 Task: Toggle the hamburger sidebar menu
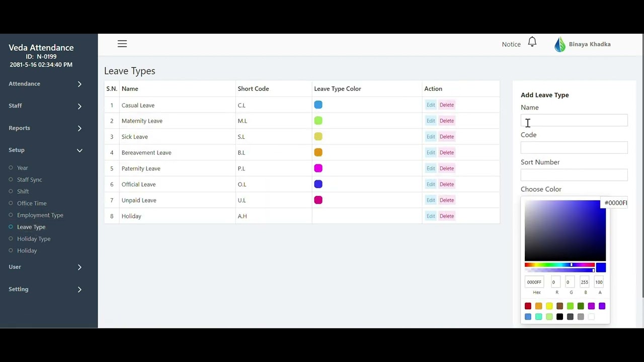pyautogui.click(x=122, y=44)
